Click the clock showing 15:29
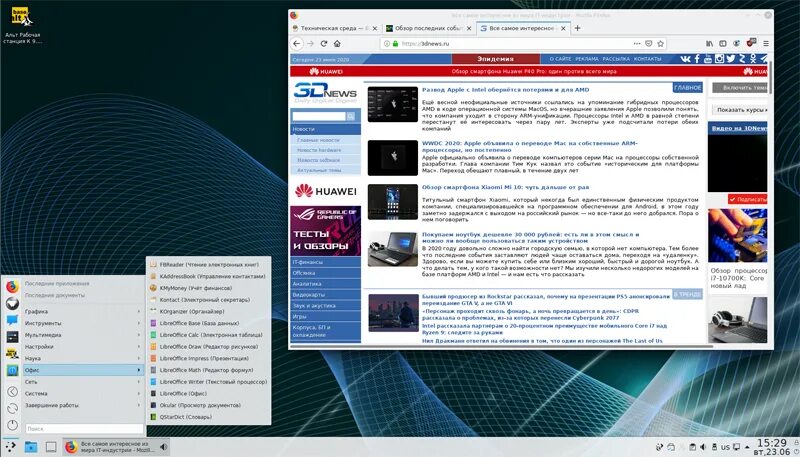 (x=771, y=442)
